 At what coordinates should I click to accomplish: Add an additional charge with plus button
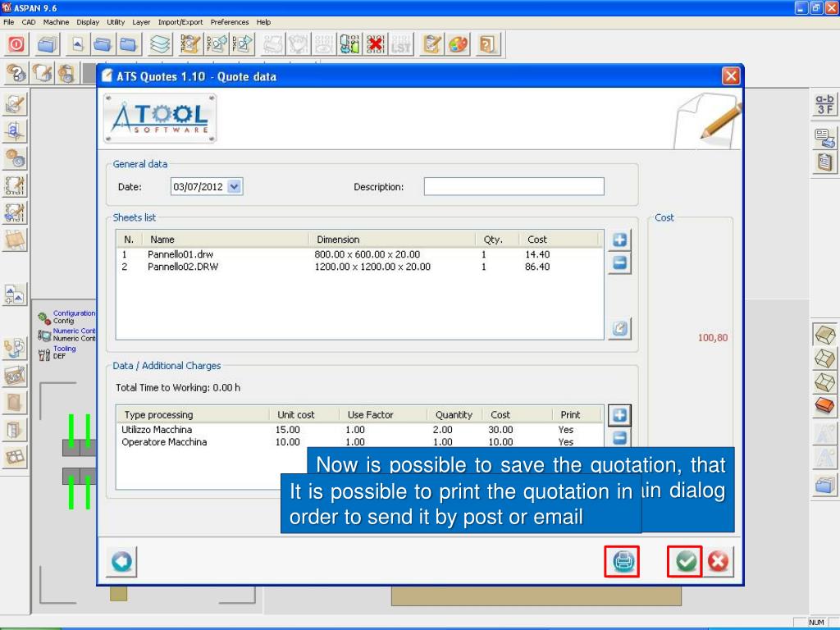pos(620,415)
